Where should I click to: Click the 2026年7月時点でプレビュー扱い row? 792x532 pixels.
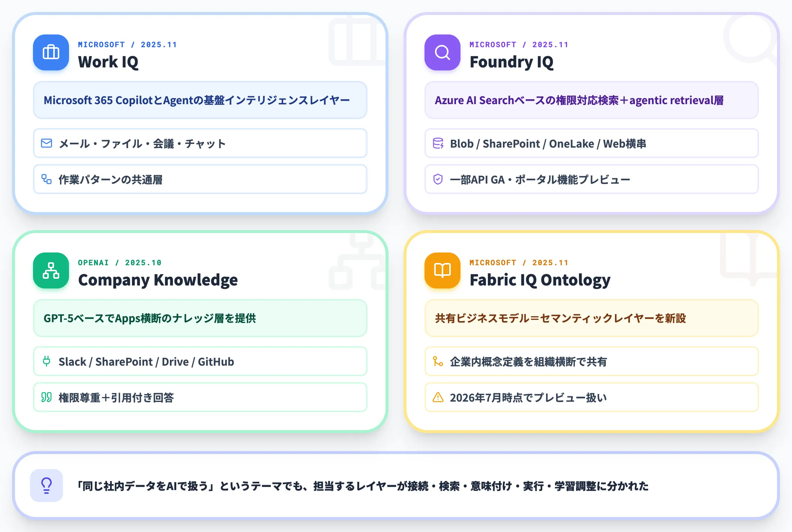coord(592,397)
